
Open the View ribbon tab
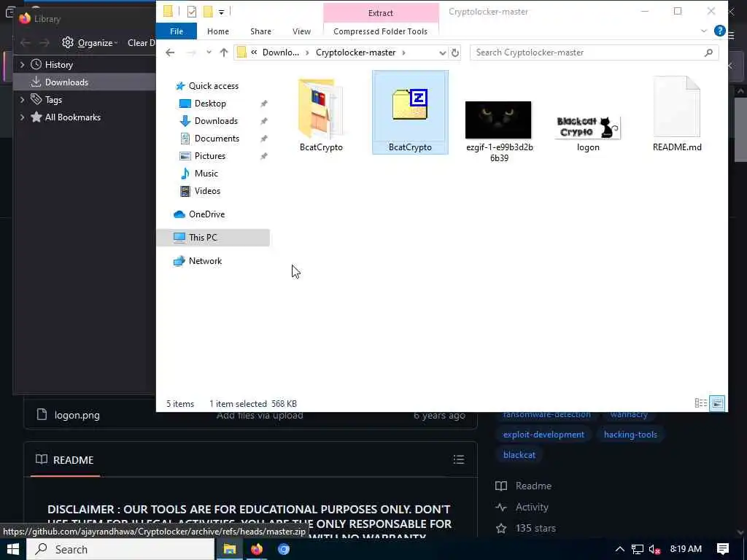301,31
